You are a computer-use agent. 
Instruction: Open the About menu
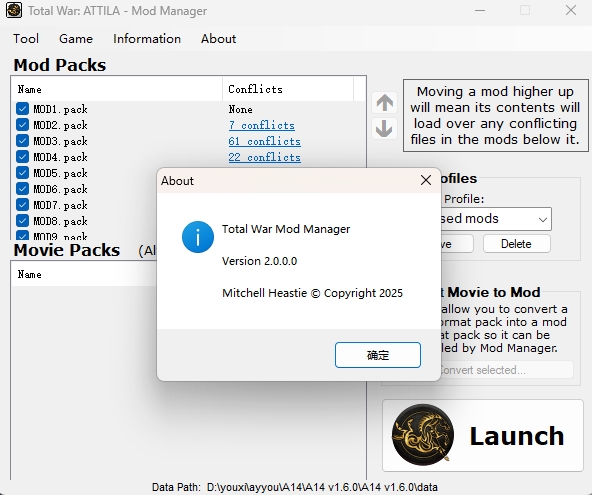coord(219,39)
